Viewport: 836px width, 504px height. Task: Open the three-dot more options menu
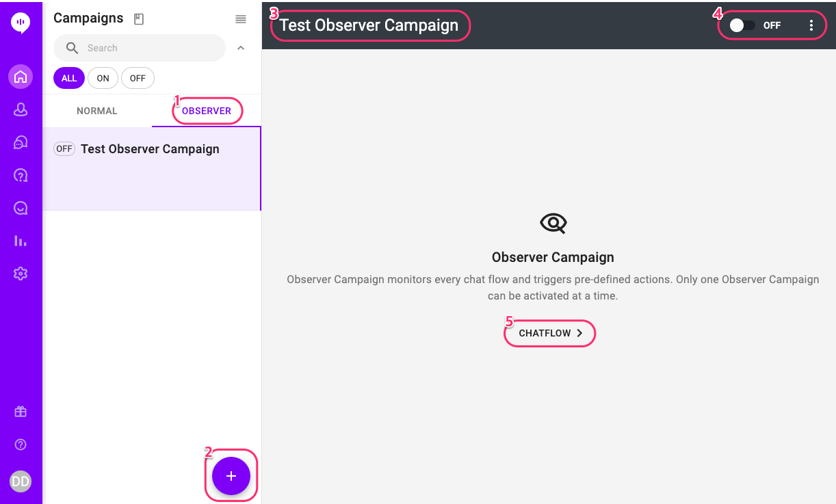811,25
